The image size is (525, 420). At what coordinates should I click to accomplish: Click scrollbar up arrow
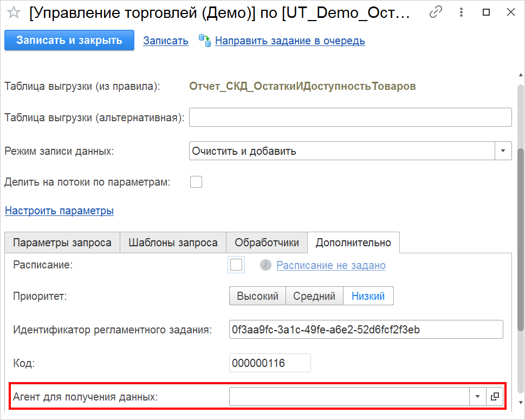(521, 75)
